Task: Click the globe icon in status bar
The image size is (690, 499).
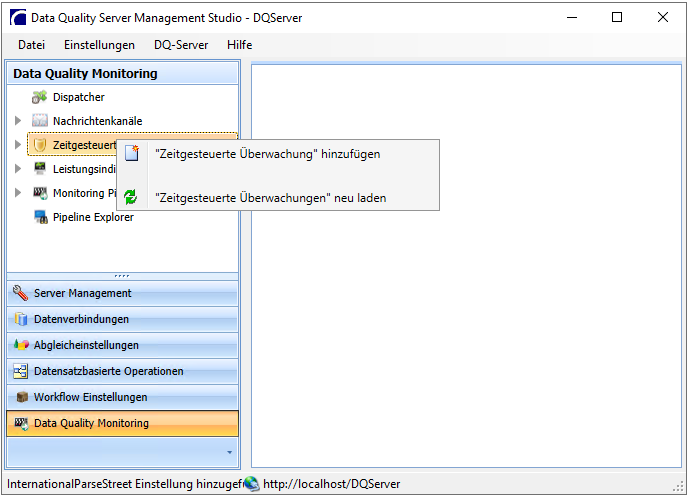Action: coord(252,484)
